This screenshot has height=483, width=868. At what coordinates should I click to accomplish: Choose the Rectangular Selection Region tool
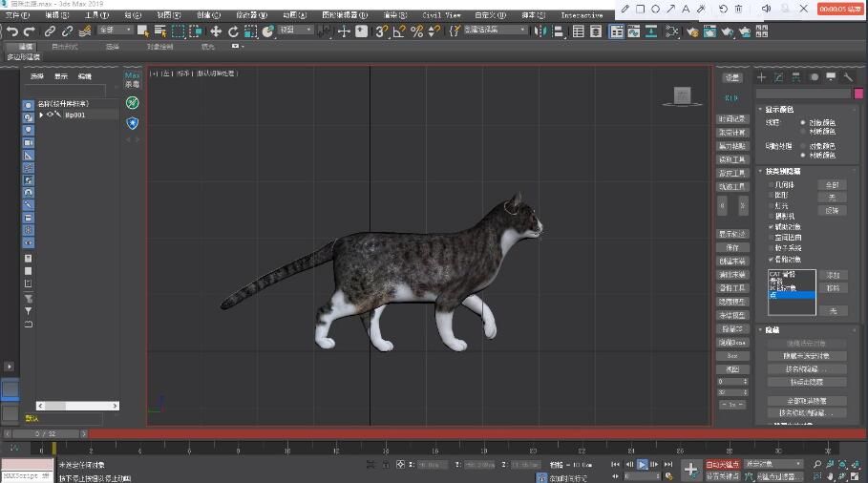(179, 31)
